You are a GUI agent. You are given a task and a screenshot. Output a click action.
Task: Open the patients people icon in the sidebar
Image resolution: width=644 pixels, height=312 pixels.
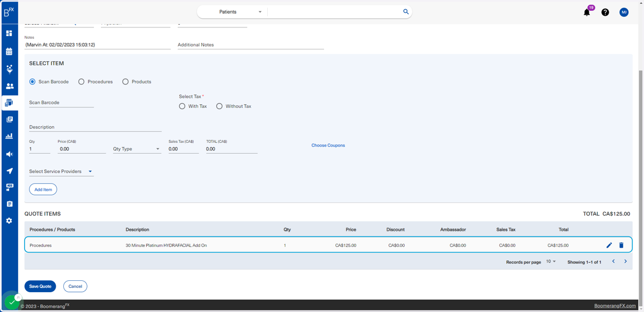(9, 86)
